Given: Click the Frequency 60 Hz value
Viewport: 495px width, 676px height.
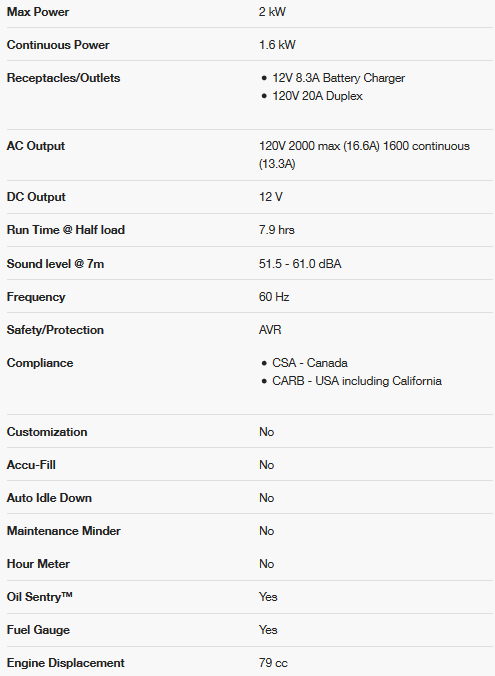Looking at the screenshot, I should coord(274,297).
